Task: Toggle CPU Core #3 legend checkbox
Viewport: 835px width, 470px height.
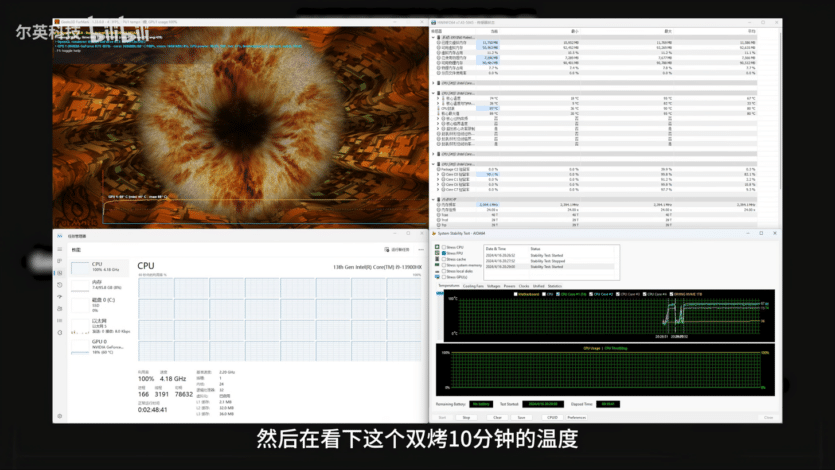Action: tap(618, 294)
